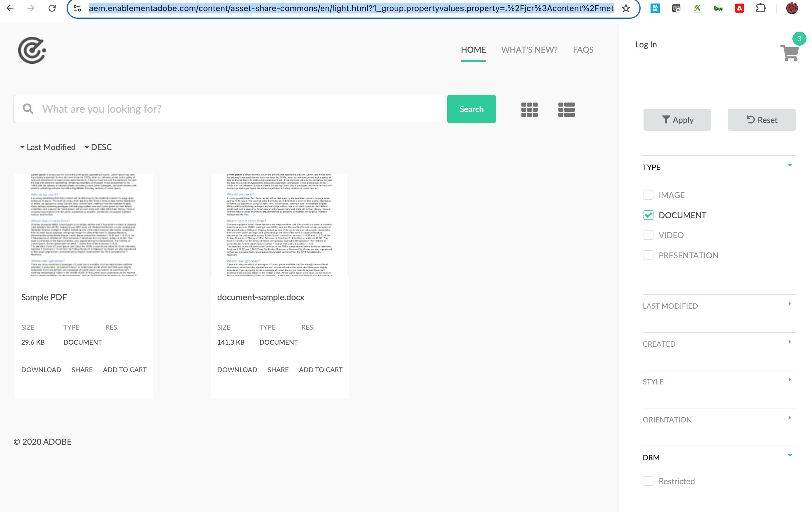Go to WHAT'S NEW? page
This screenshot has height=512, width=812.
(529, 49)
